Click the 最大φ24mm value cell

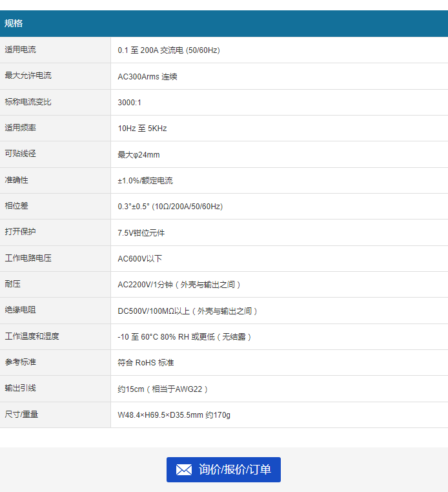pos(138,155)
